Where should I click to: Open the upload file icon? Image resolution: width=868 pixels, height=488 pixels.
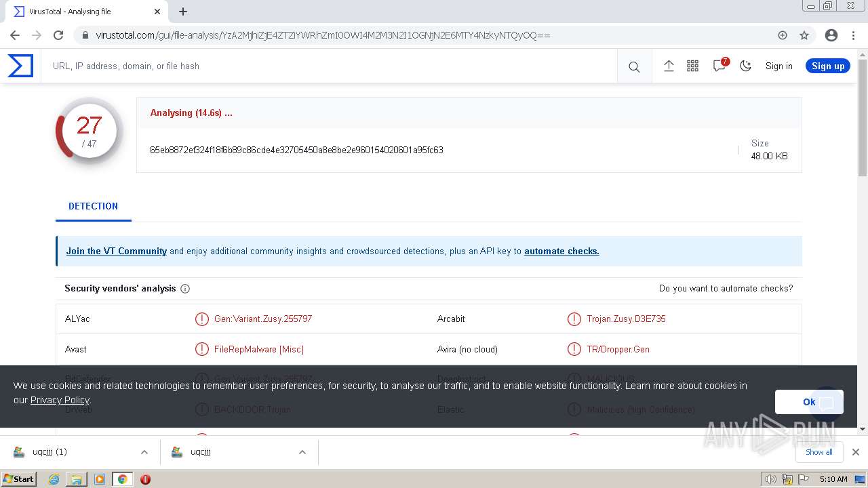[669, 66]
